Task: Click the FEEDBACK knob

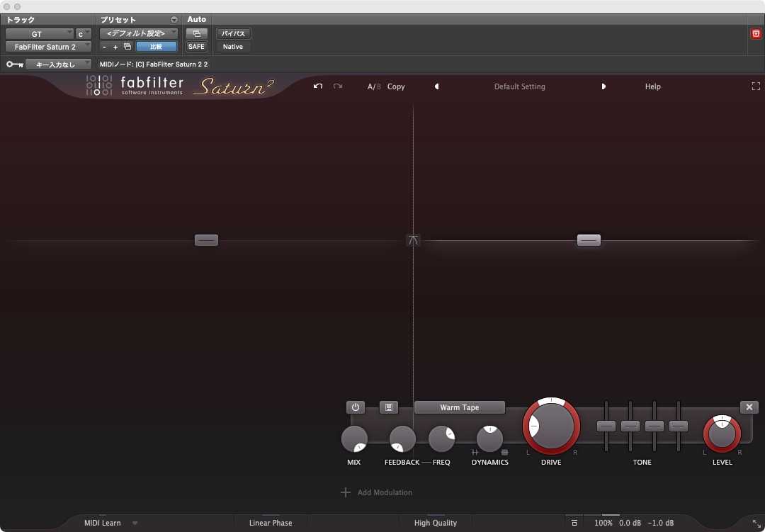Action: (x=402, y=438)
